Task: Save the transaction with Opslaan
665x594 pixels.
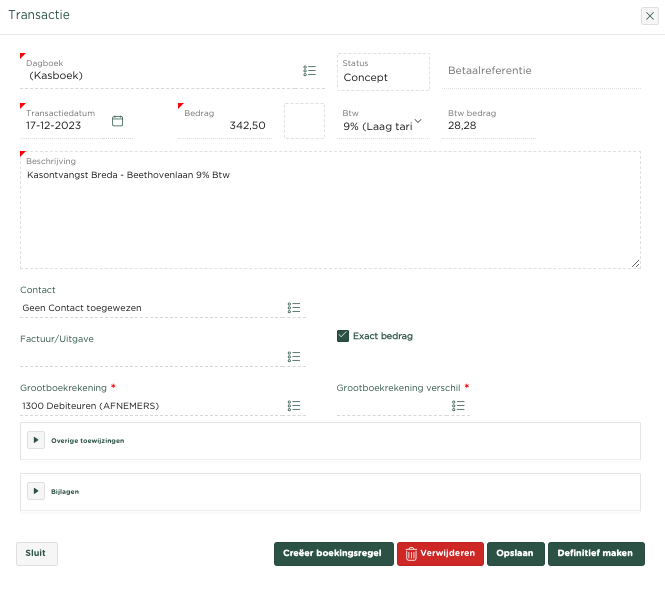Action: click(x=515, y=553)
